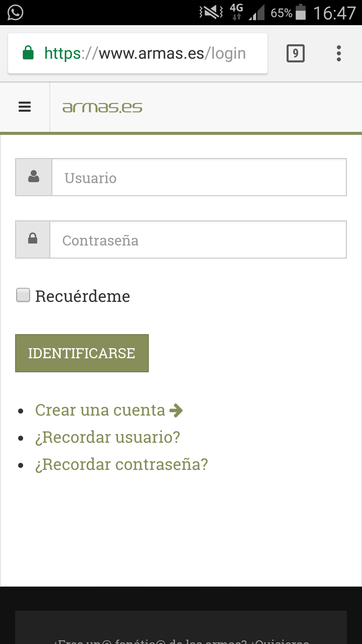The width and height of the screenshot is (362, 644).
Task: Follow the ¿Recordar usuario? link
Action: click(108, 437)
